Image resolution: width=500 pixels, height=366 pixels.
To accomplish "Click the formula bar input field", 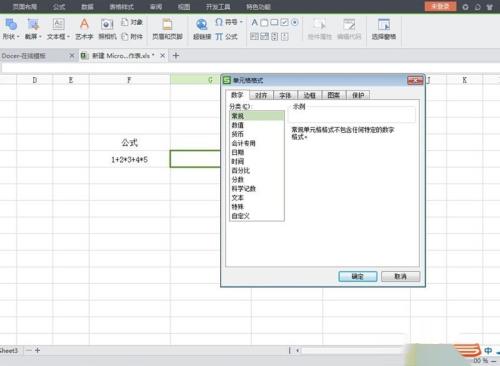I will (x=250, y=68).
